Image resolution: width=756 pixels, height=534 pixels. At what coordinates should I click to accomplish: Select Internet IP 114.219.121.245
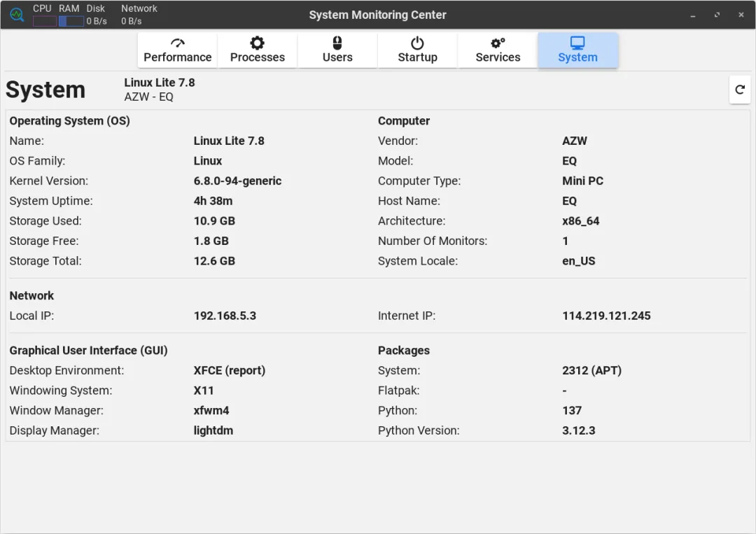click(606, 316)
